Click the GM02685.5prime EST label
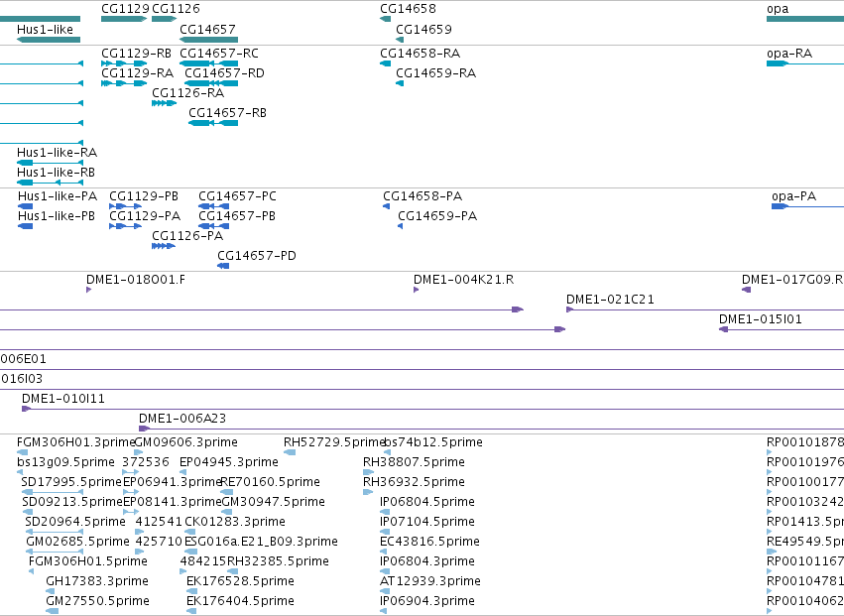Image resolution: width=844 pixels, height=616 pixels. coord(78,542)
